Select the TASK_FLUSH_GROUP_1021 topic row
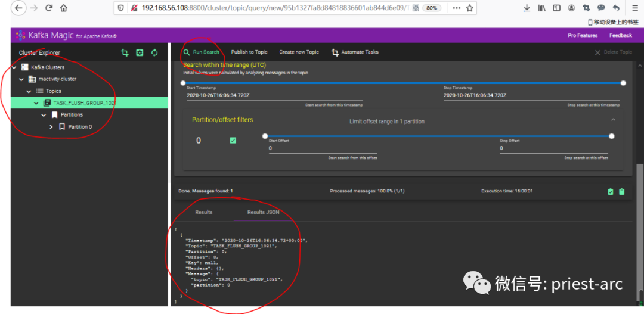Image resolution: width=644 pixels, height=314 pixels. point(89,103)
